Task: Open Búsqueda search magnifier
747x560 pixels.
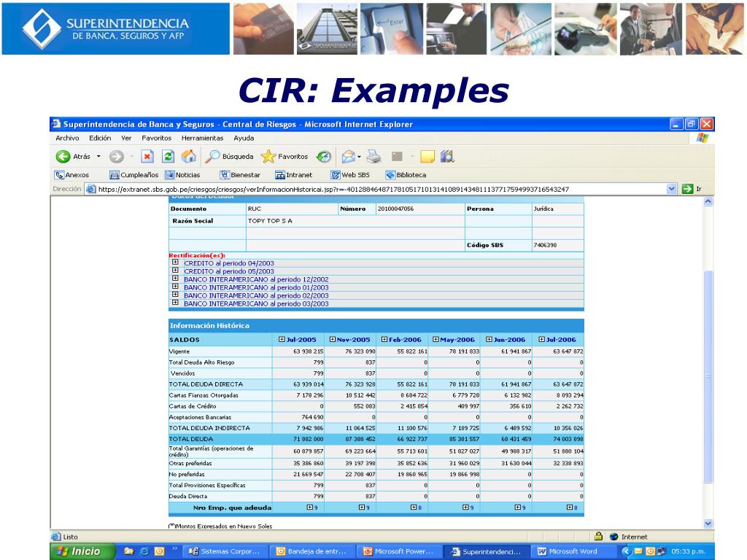Action: tap(212, 156)
